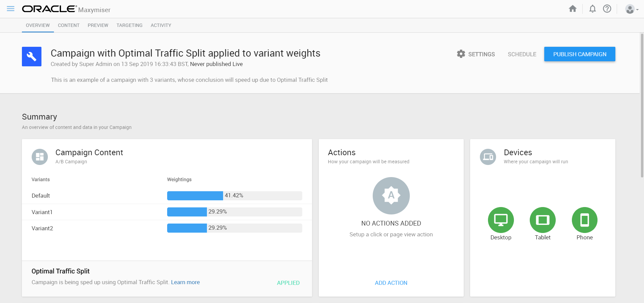Open the notifications bell
Viewport: 644px width, 303px height.
click(592, 9)
